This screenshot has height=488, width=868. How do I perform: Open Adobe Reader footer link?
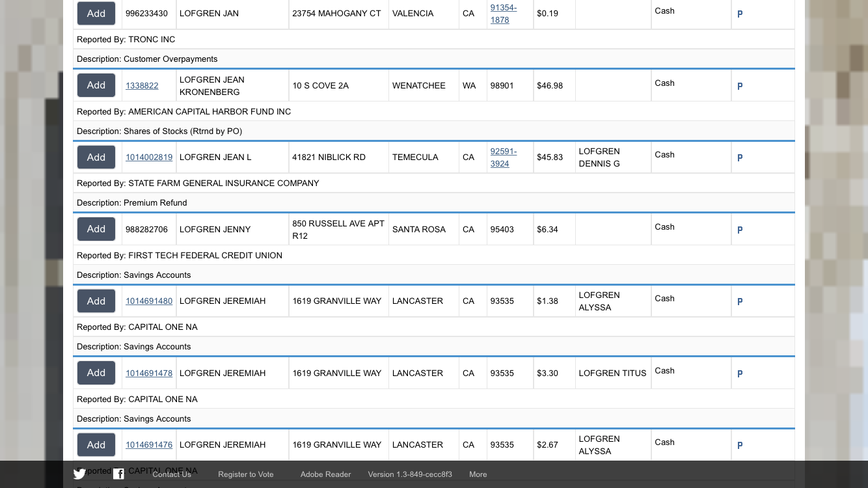325,474
